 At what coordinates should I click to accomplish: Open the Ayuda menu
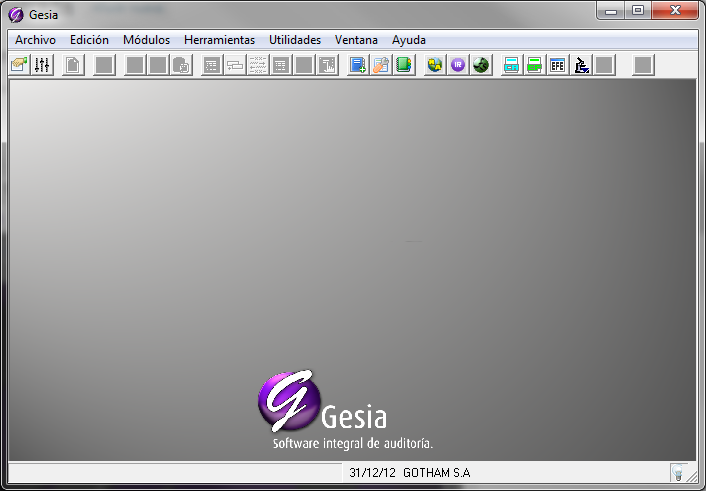409,40
